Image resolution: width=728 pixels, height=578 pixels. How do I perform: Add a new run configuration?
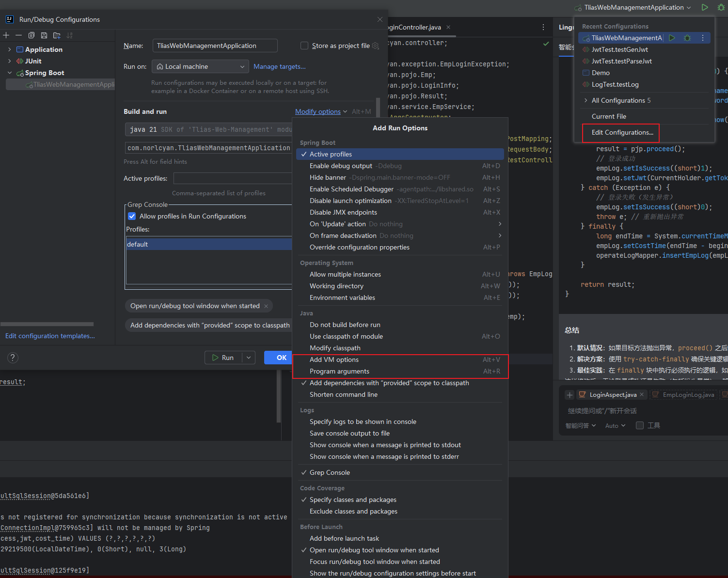click(x=6, y=35)
